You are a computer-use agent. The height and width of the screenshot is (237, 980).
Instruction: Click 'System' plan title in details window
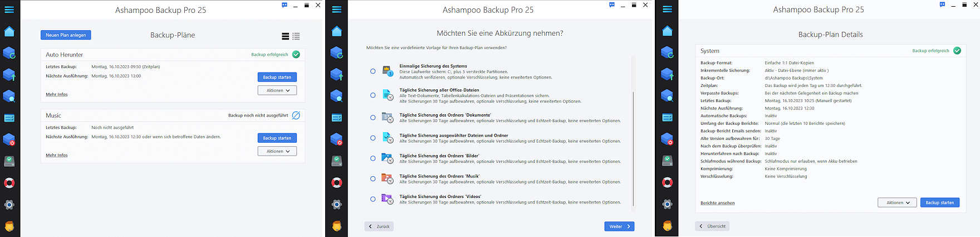[x=710, y=51]
